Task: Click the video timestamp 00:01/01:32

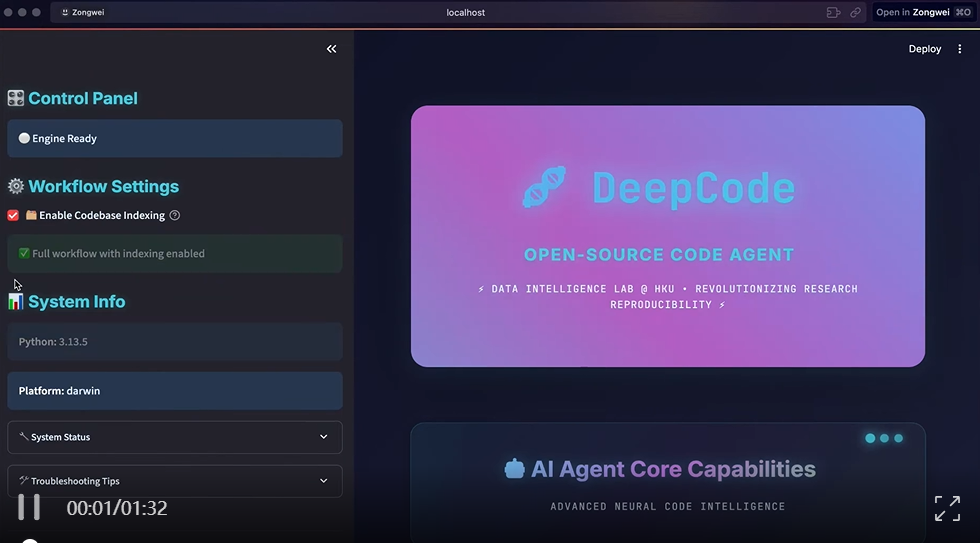Action: [117, 508]
